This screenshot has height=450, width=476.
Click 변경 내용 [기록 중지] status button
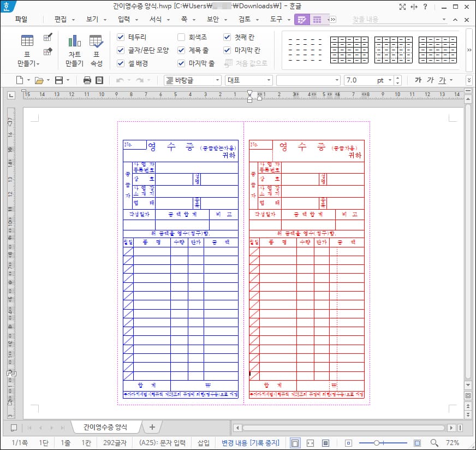(251, 443)
